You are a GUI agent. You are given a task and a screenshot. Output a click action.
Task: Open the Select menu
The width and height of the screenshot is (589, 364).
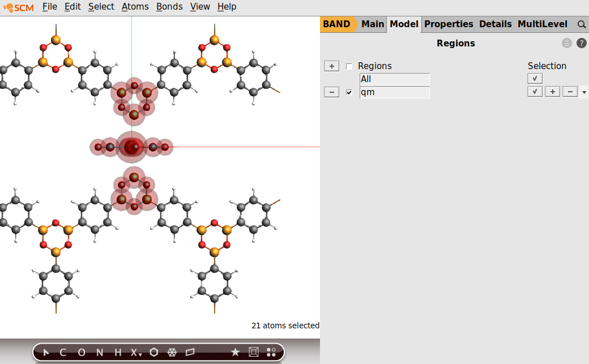(x=101, y=6)
